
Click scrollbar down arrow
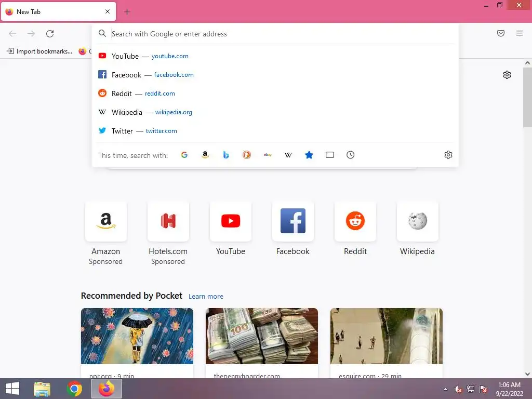(528, 374)
